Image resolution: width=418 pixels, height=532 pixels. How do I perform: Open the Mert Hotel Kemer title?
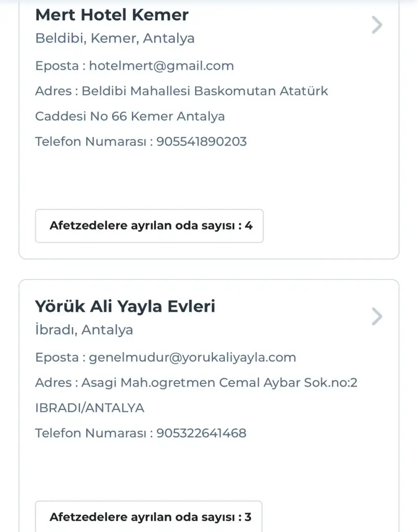112,15
